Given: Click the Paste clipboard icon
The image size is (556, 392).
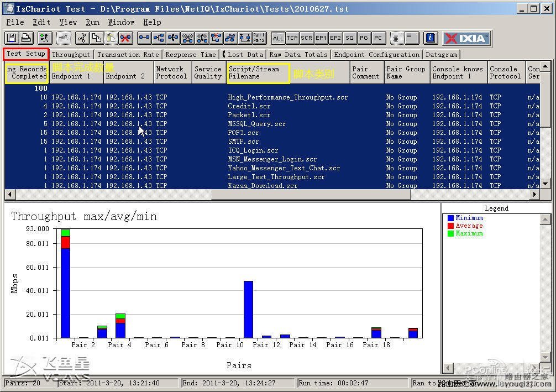Looking at the screenshot, I should pos(111,38).
